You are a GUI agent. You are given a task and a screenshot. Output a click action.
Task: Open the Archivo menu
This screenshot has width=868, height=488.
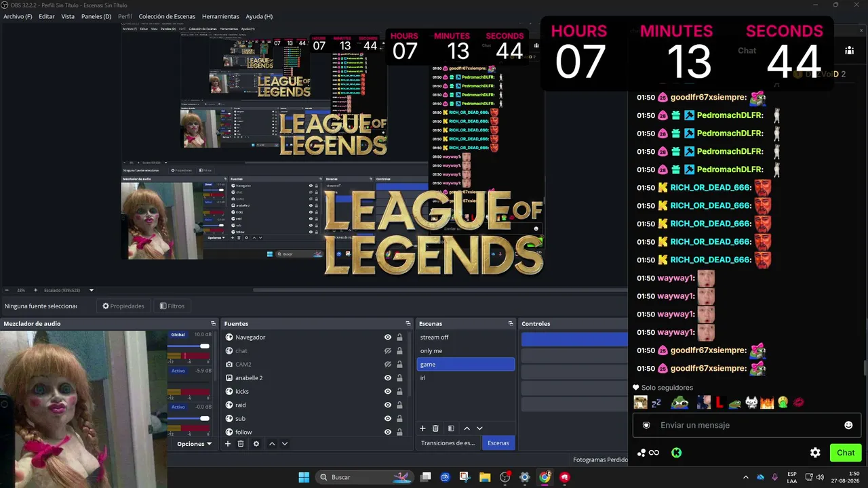pos(18,16)
